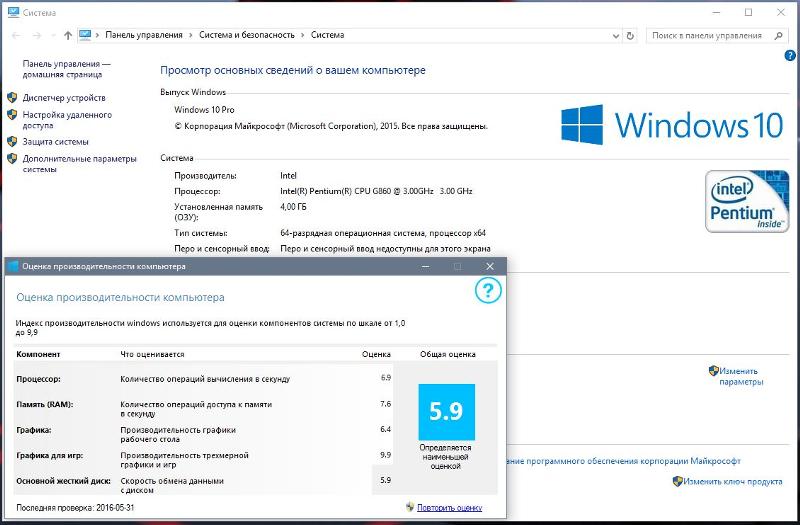
Task: Click Повторить оценку link
Action: [x=449, y=508]
